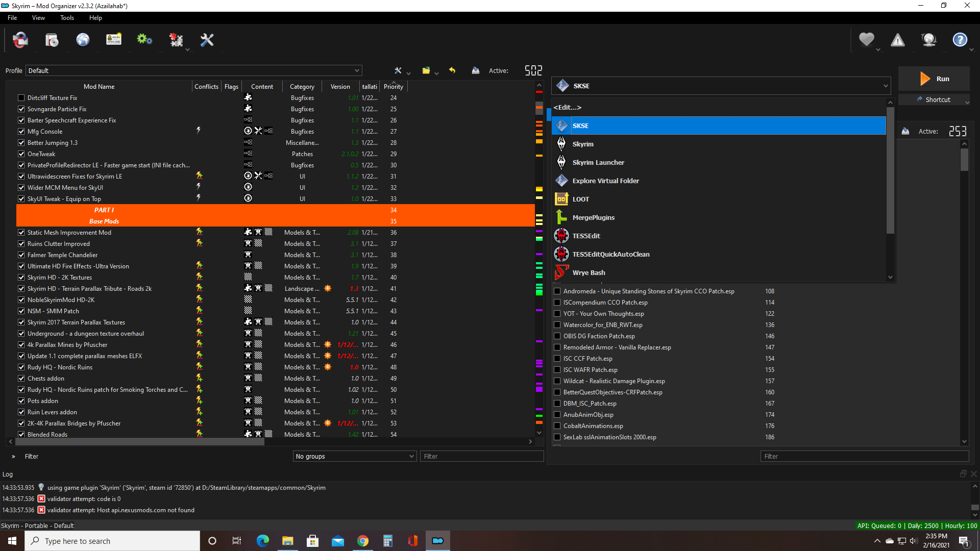The image size is (980, 551).
Task: Select LOOT from the executable list
Action: 720,199
